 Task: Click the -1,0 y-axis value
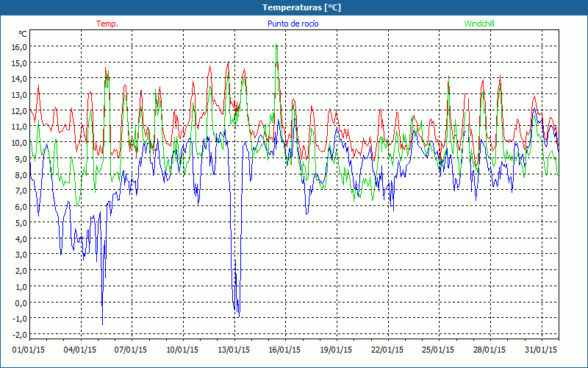pos(20,319)
